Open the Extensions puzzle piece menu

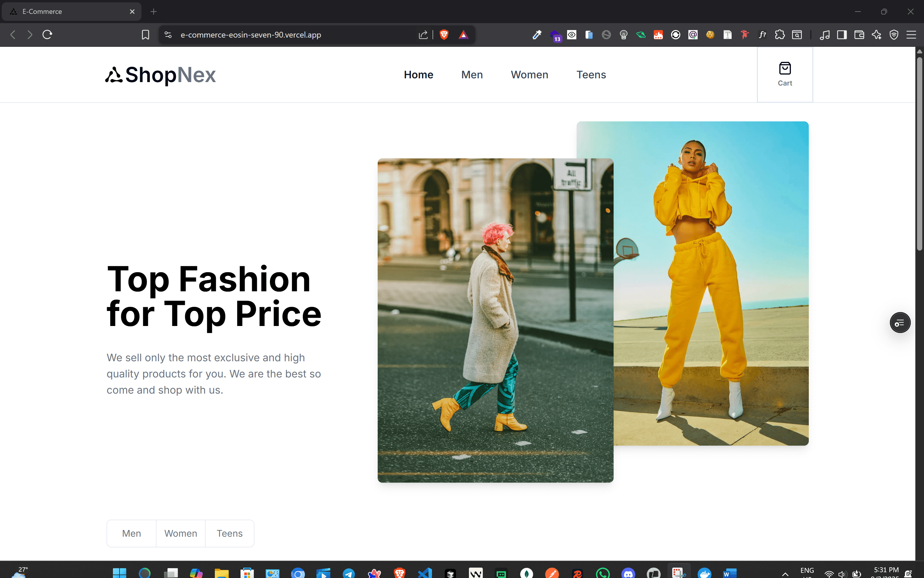tap(780, 35)
